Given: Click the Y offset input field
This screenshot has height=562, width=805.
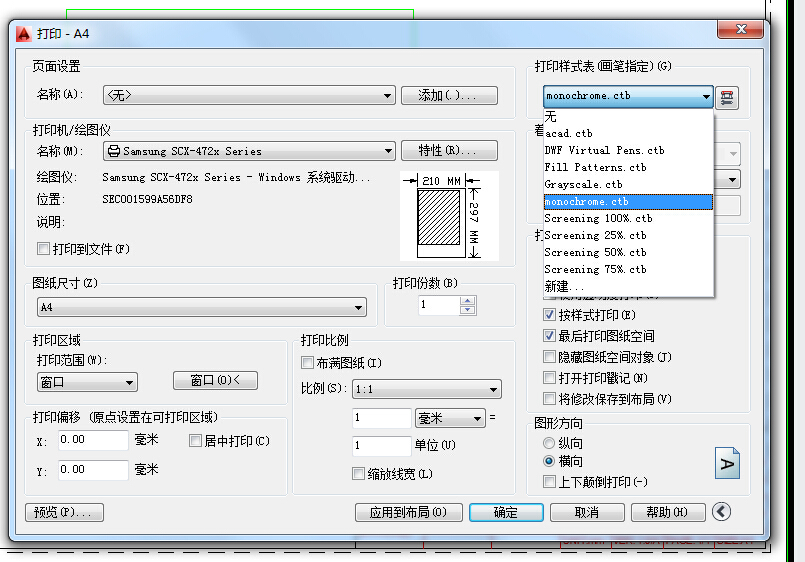Looking at the screenshot, I should [93, 470].
